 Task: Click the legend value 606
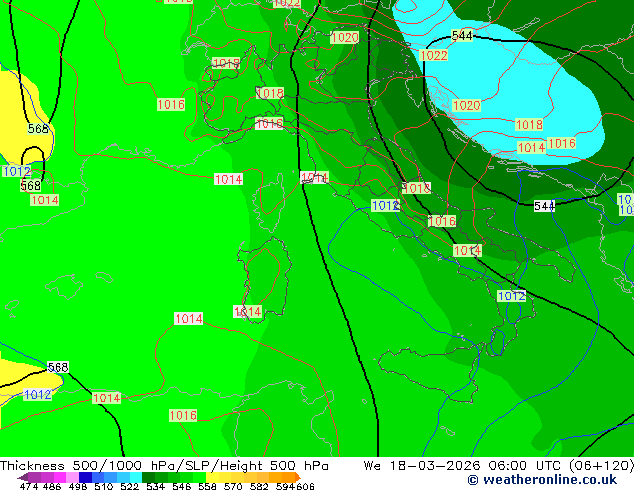(305, 486)
